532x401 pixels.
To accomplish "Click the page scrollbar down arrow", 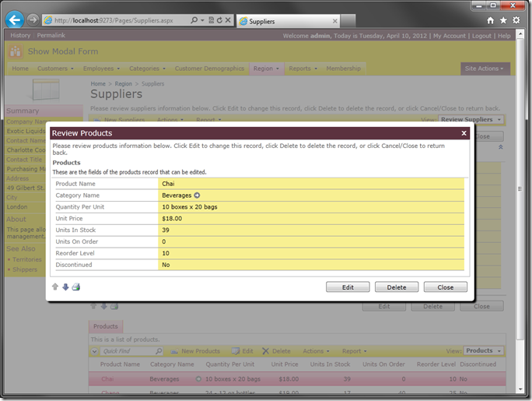I will pyautogui.click(x=520, y=389).
